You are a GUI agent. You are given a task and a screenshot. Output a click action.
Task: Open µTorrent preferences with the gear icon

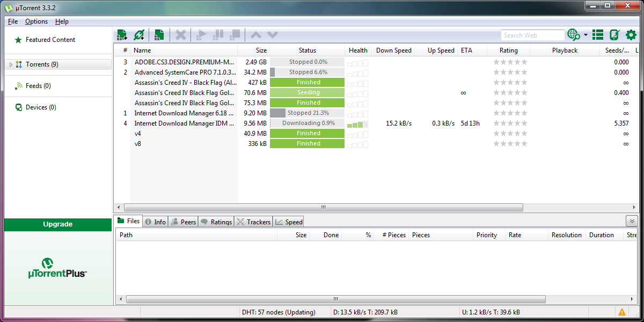coord(630,34)
